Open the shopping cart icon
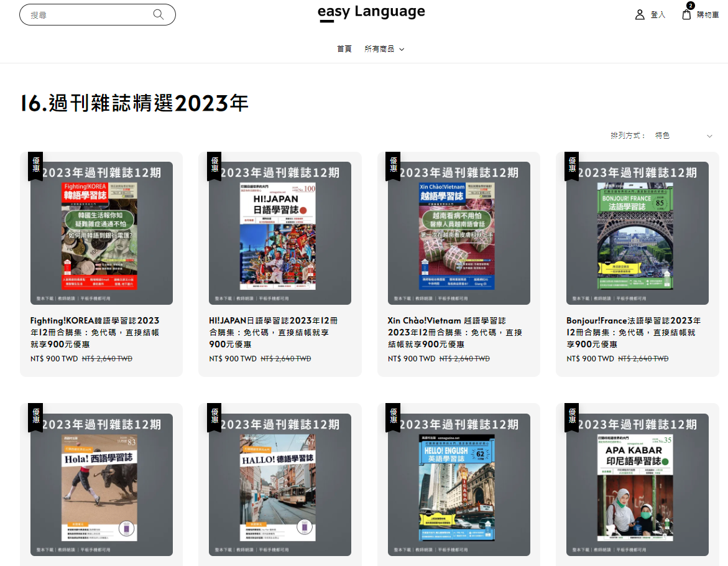 (686, 14)
